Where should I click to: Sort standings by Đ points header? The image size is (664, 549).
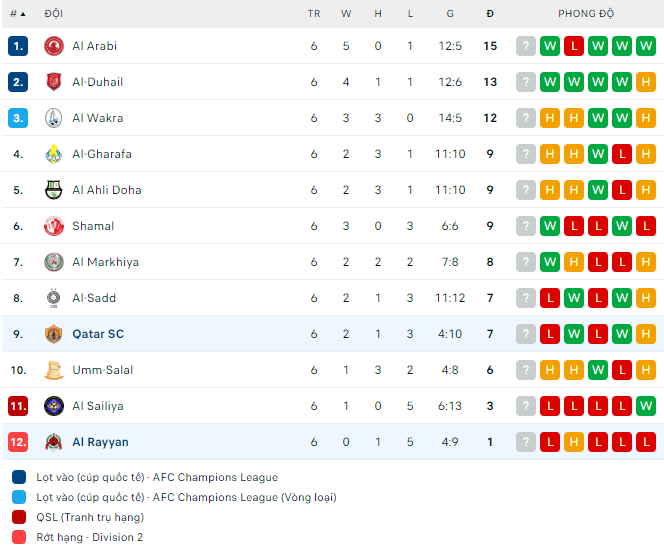(x=490, y=14)
